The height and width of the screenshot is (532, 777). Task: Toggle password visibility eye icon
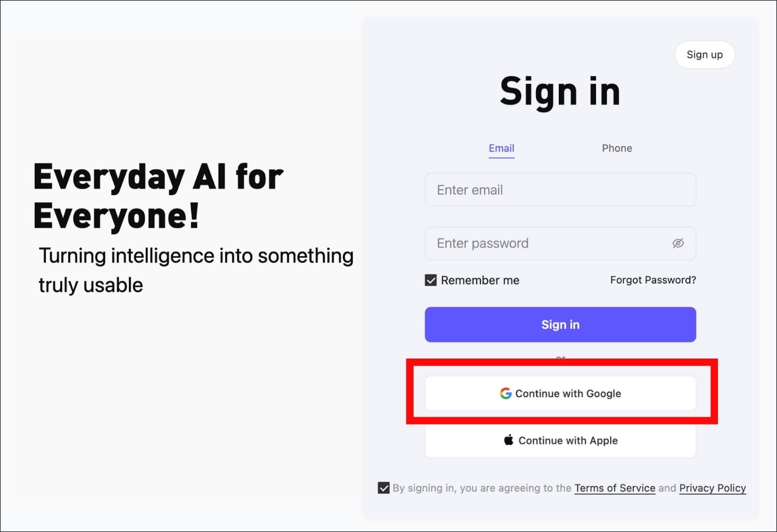click(678, 243)
